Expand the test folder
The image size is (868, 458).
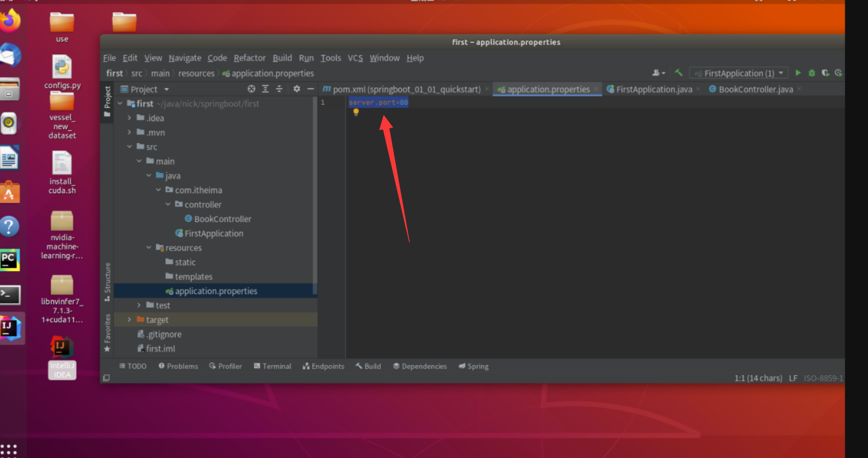point(139,305)
